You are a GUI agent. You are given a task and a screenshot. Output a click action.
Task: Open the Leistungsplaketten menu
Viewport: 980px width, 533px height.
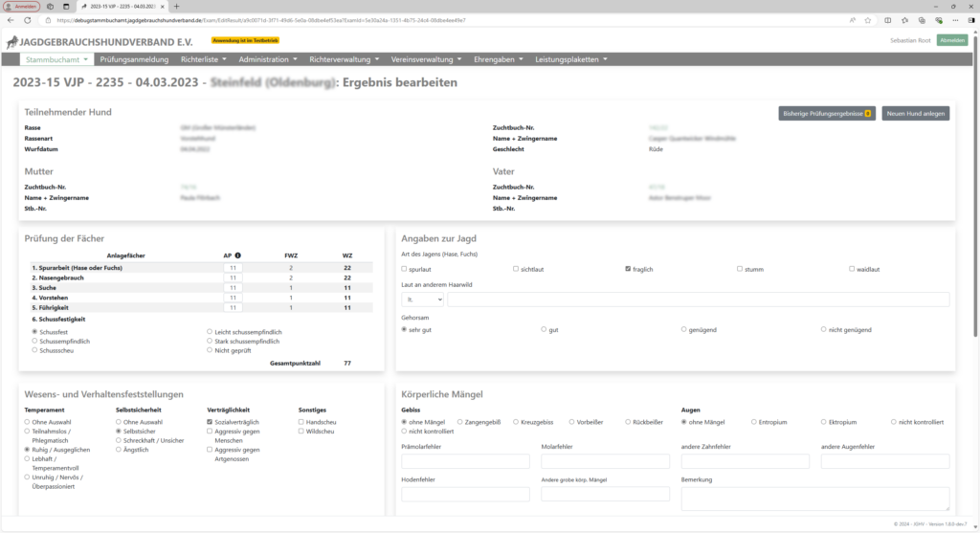pyautogui.click(x=571, y=59)
